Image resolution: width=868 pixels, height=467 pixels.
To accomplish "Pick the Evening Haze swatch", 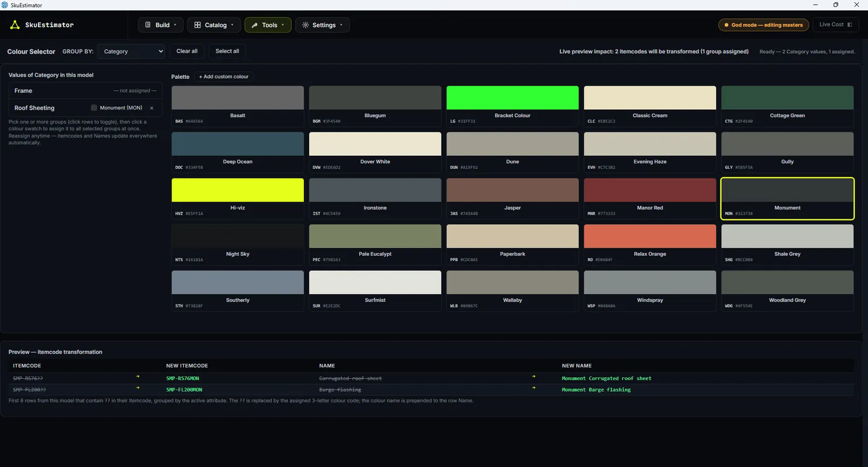I will point(650,152).
